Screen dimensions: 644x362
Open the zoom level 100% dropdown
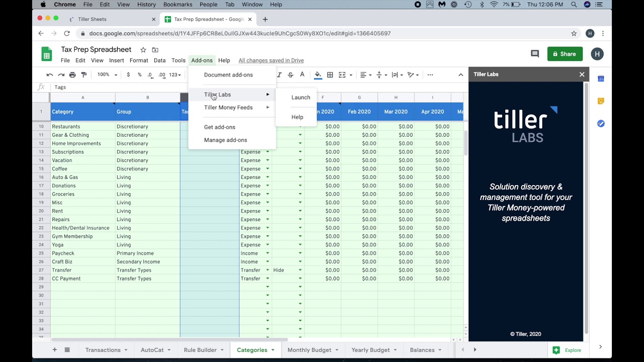[x=107, y=75]
